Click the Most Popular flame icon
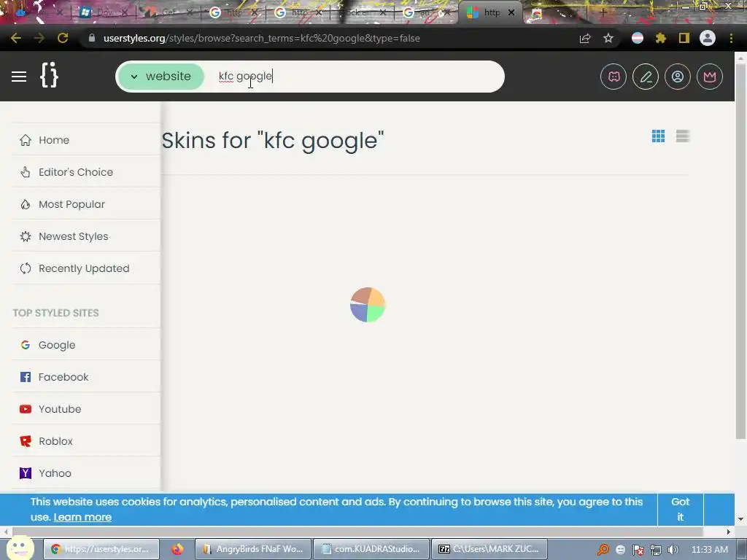747x560 pixels. 26,204
